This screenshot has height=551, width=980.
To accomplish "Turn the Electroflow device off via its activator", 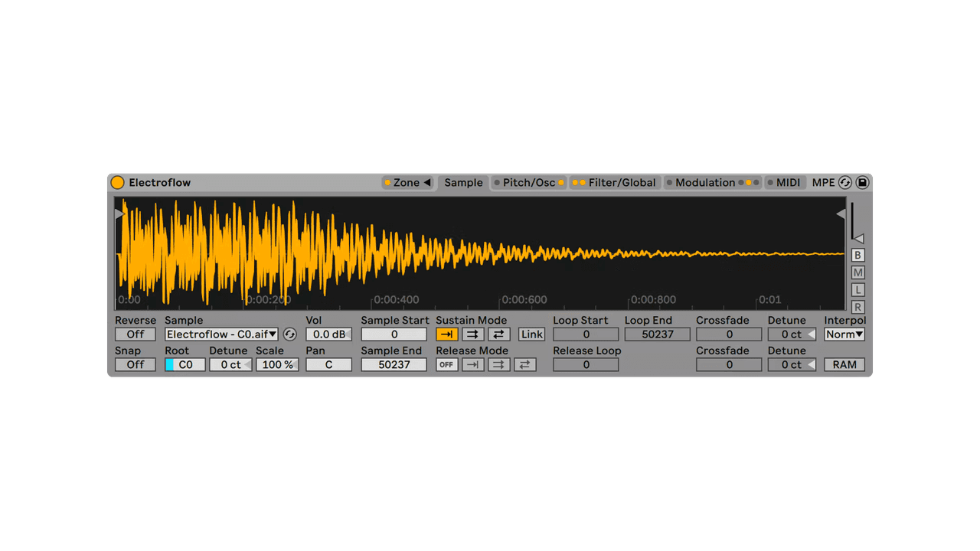I will (x=118, y=182).
